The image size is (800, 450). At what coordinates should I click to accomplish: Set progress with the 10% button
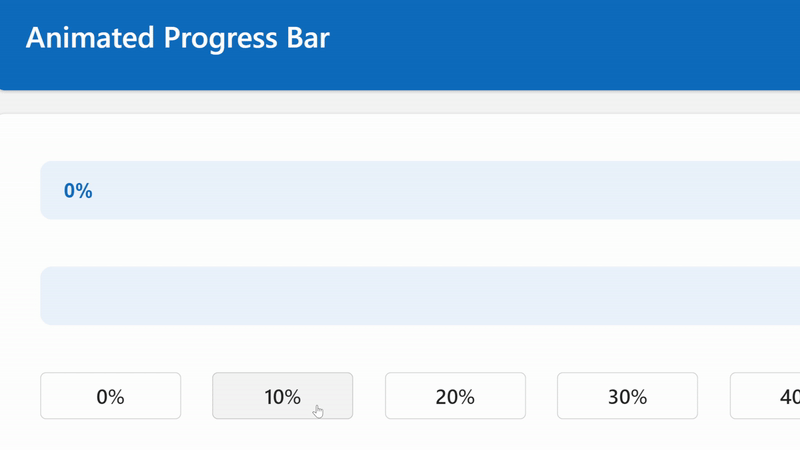[282, 396]
